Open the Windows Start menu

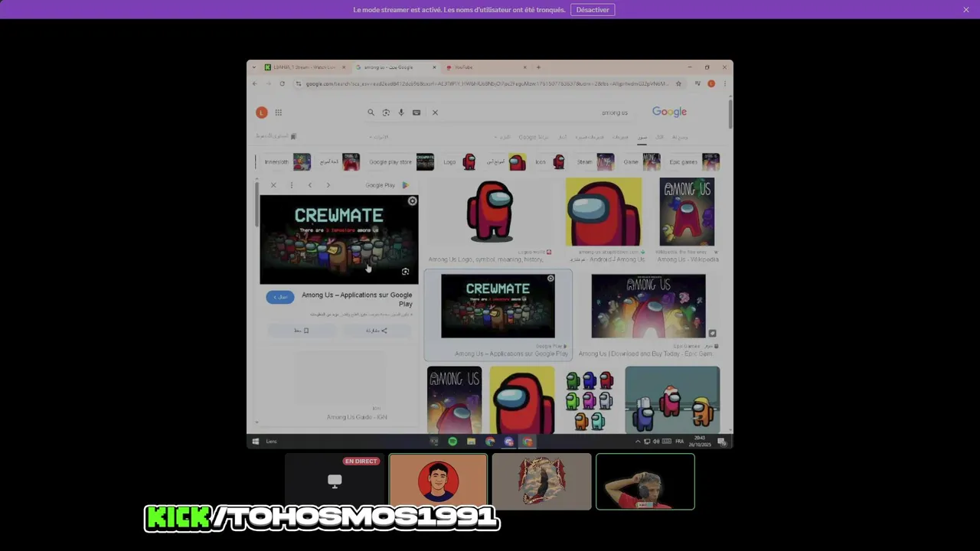(255, 442)
